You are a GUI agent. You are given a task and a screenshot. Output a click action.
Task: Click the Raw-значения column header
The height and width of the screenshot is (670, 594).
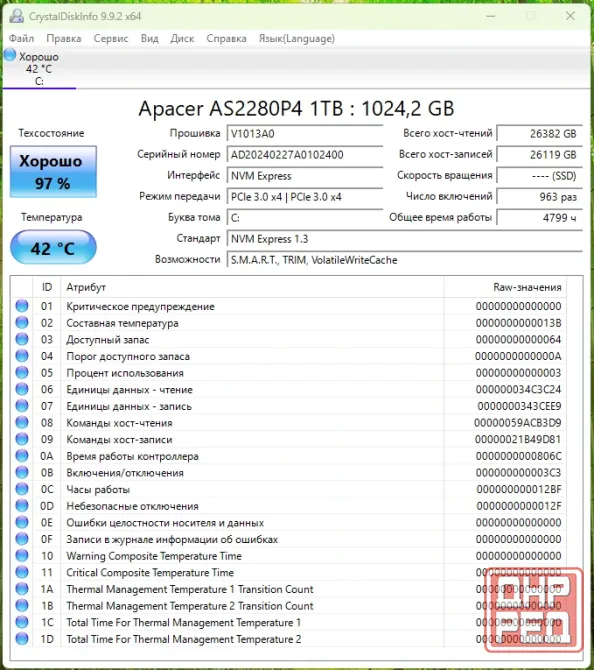pyautogui.click(x=505, y=287)
